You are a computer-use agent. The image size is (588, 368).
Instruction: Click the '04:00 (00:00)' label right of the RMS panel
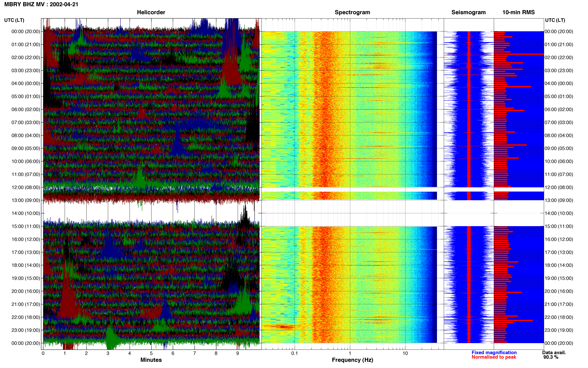click(559, 83)
